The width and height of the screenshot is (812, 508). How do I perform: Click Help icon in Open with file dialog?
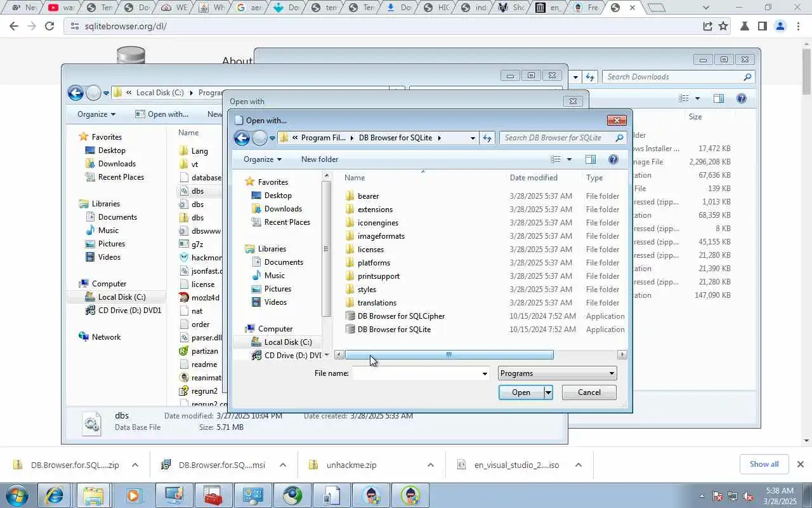click(x=613, y=159)
